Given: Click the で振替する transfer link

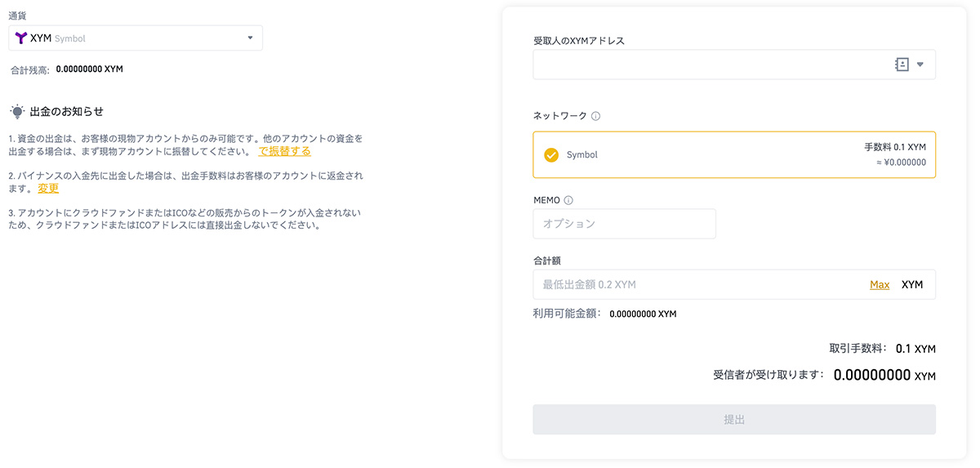Looking at the screenshot, I should (284, 151).
